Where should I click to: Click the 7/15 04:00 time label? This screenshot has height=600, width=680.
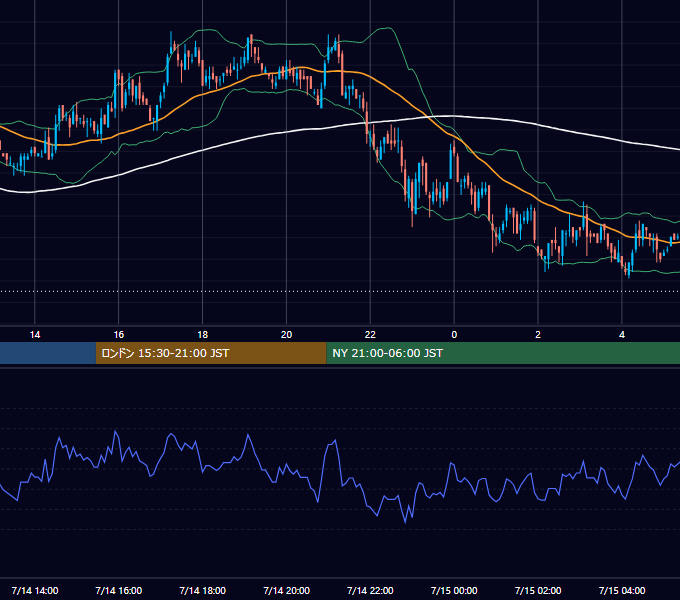click(x=622, y=590)
